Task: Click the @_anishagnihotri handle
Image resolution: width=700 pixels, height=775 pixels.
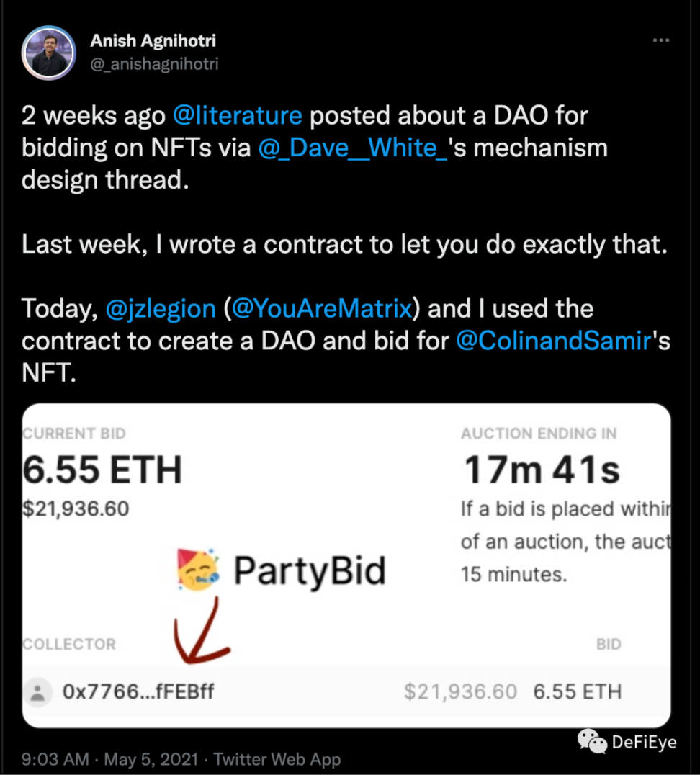Action: pos(154,64)
